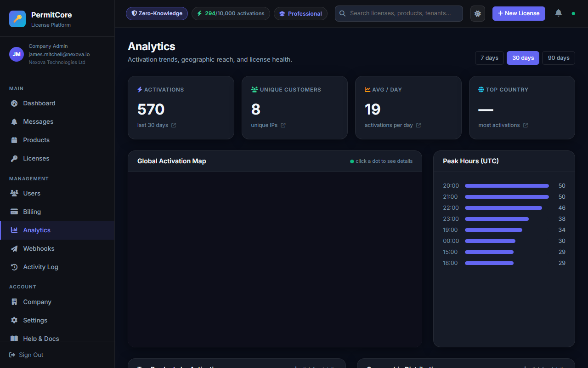Viewport: 588px width, 368px height.
Task: Click the Zero-Knowledge badge
Action: click(157, 13)
